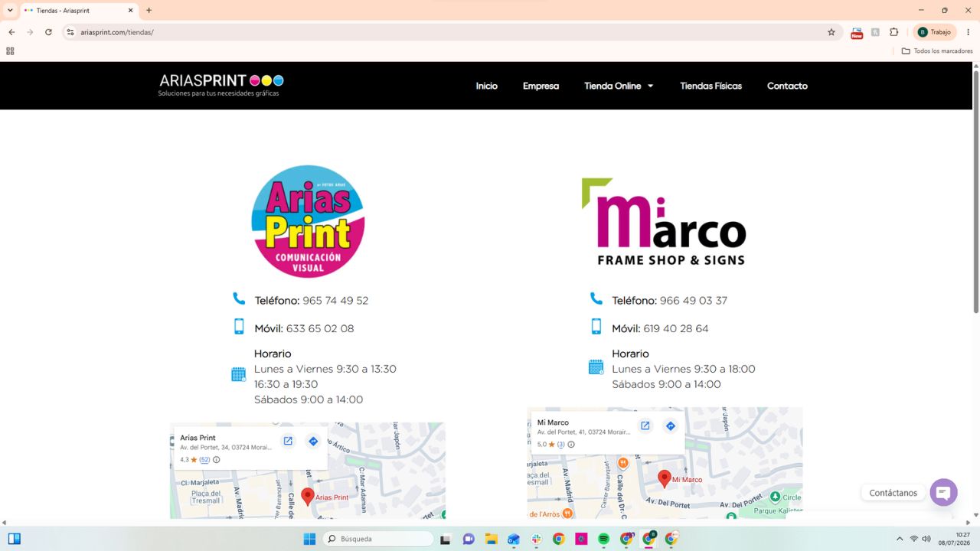Open the grey extension icon in toolbar
980x551 pixels.
click(x=875, y=32)
